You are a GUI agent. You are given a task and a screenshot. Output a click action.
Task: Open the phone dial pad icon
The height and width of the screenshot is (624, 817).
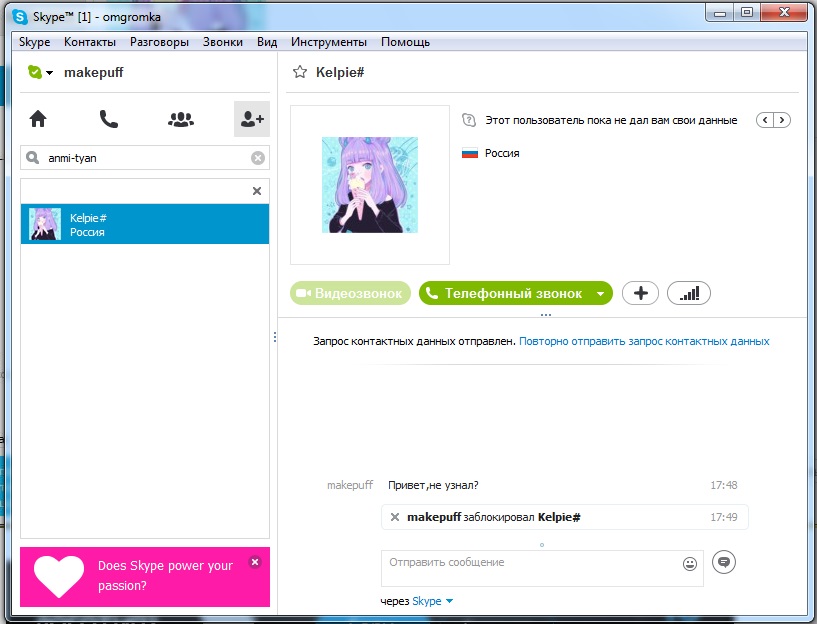tap(108, 119)
